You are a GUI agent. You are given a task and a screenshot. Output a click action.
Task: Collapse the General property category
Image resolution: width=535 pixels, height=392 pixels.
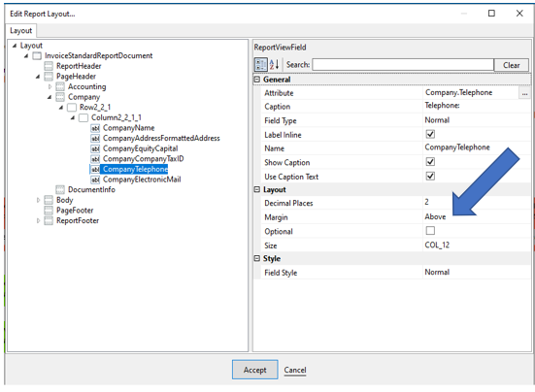pos(257,80)
